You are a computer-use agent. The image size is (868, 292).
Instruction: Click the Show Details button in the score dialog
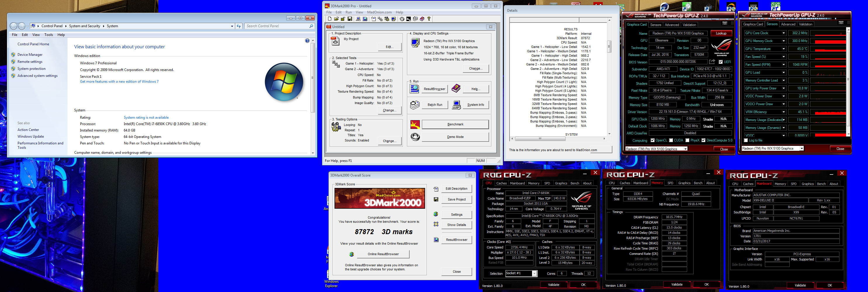tap(457, 225)
